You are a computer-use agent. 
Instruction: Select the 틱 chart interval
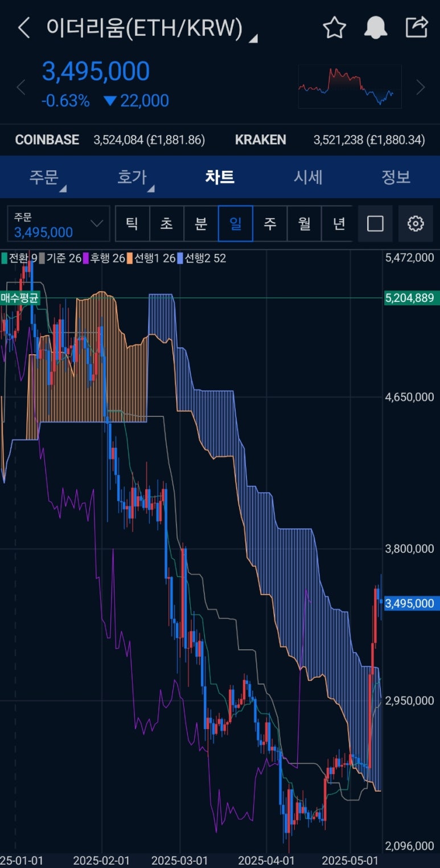point(132,224)
